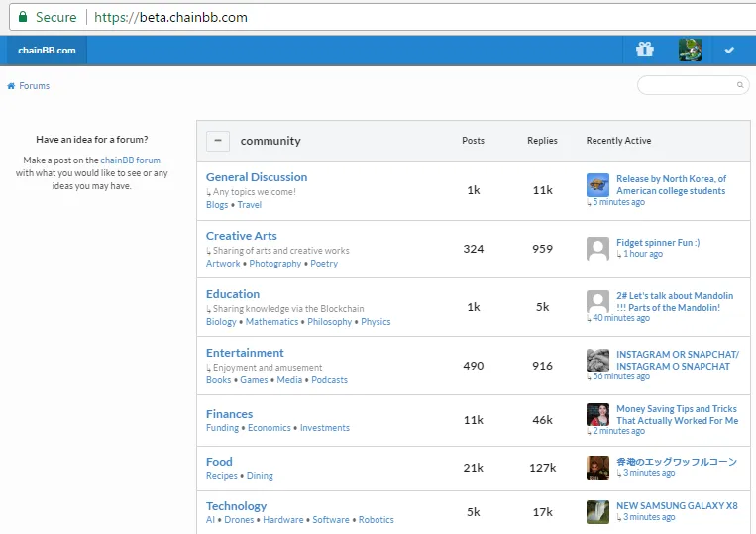Open the chainBB forum link in sidebar
756x534 pixels.
point(130,160)
